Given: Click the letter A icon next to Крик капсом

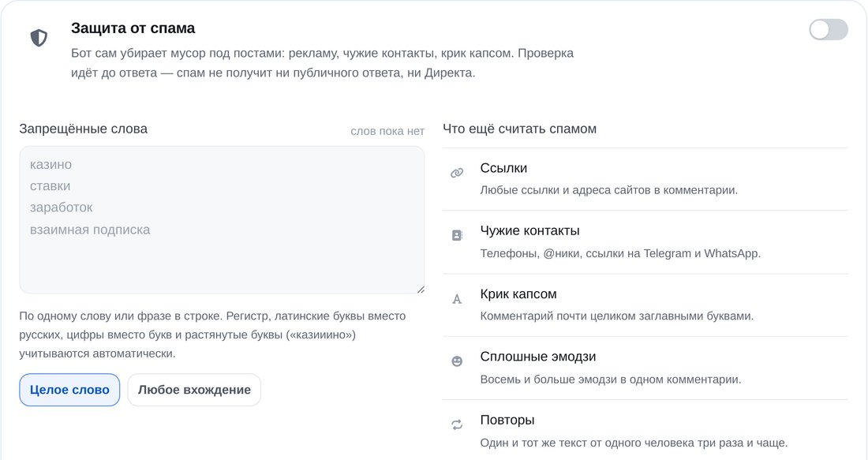Looking at the screenshot, I should pos(457,299).
